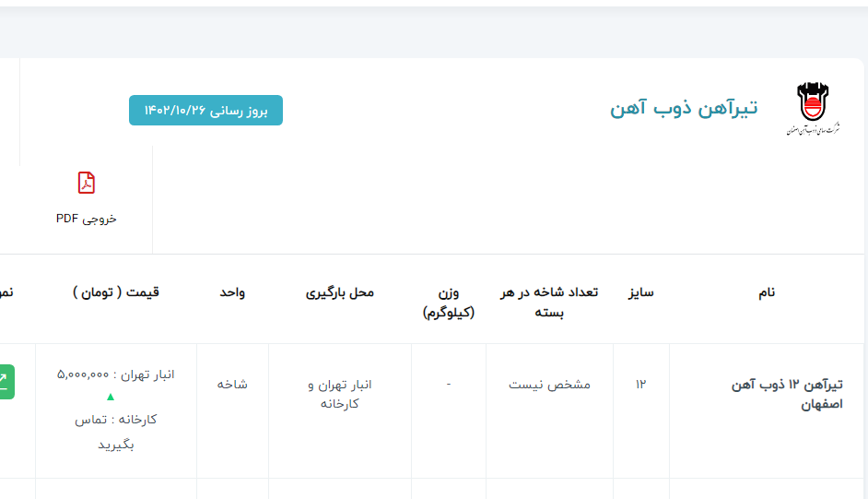Image resolution: width=868 pixels, height=499 pixels.
Task: Click the page title 'تیرآهن ذوب آهن'
Action: [684, 108]
